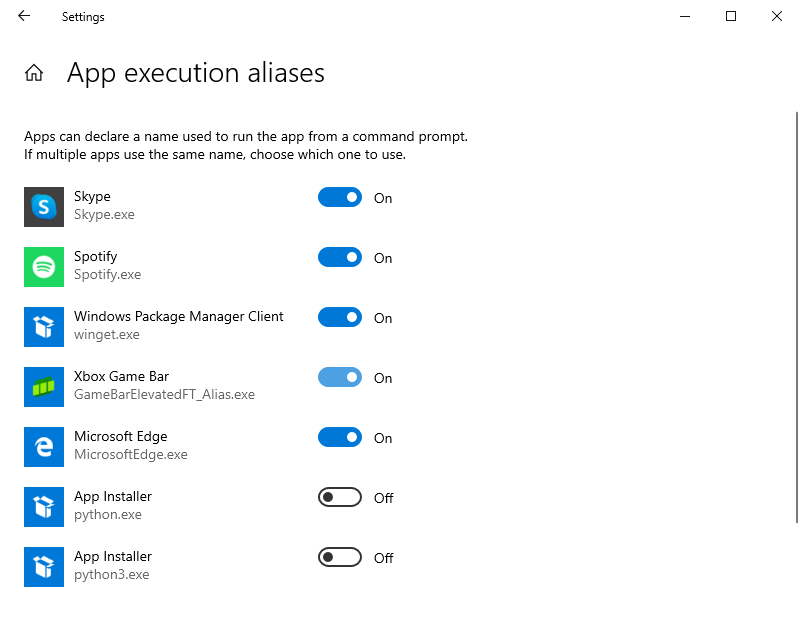
Task: Click the Windows Package Manager Client icon
Action: click(44, 327)
